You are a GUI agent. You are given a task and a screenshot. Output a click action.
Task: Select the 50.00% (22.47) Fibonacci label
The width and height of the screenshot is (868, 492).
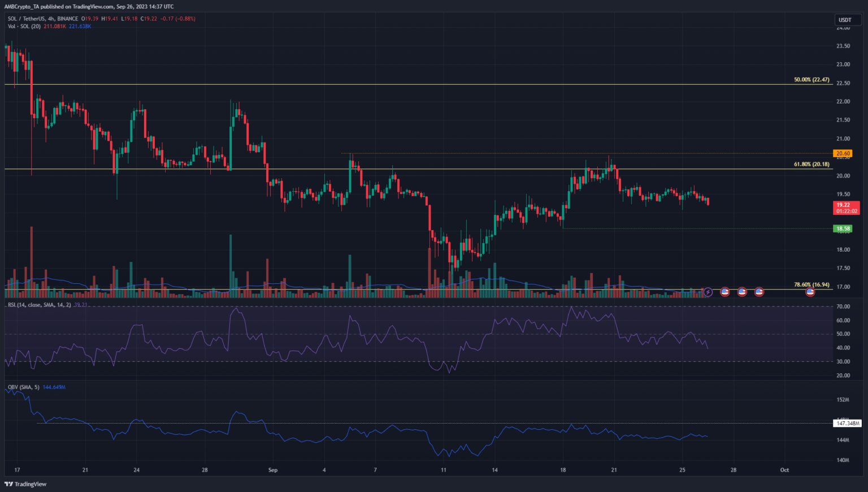click(x=811, y=80)
